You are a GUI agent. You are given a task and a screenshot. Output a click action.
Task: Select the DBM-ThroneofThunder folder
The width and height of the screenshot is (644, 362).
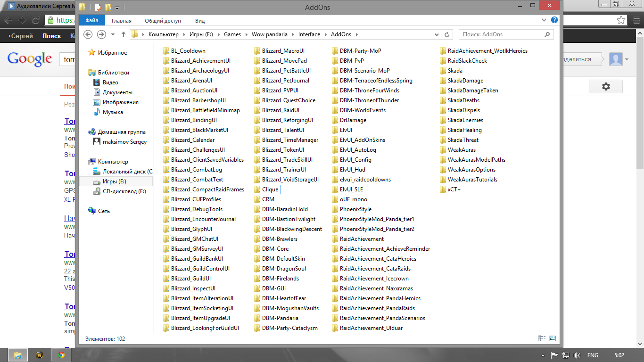pos(369,100)
